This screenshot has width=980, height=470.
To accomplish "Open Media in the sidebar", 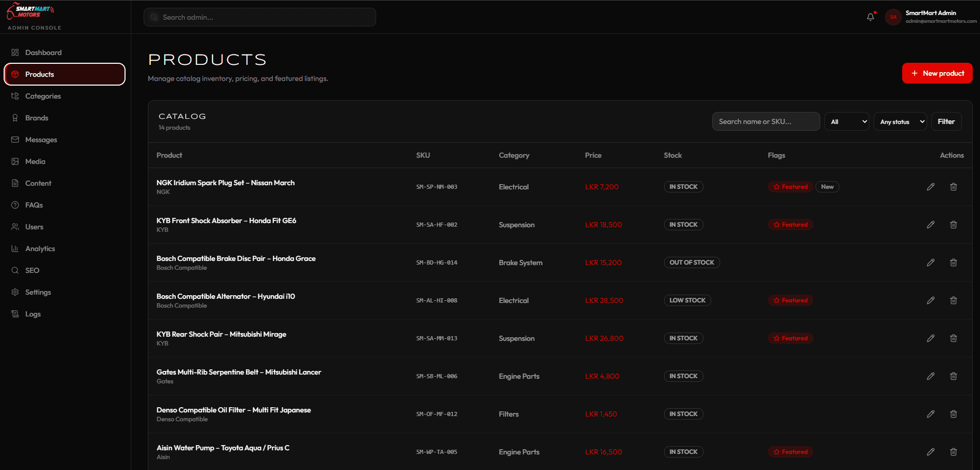I will pyautogui.click(x=65, y=161).
